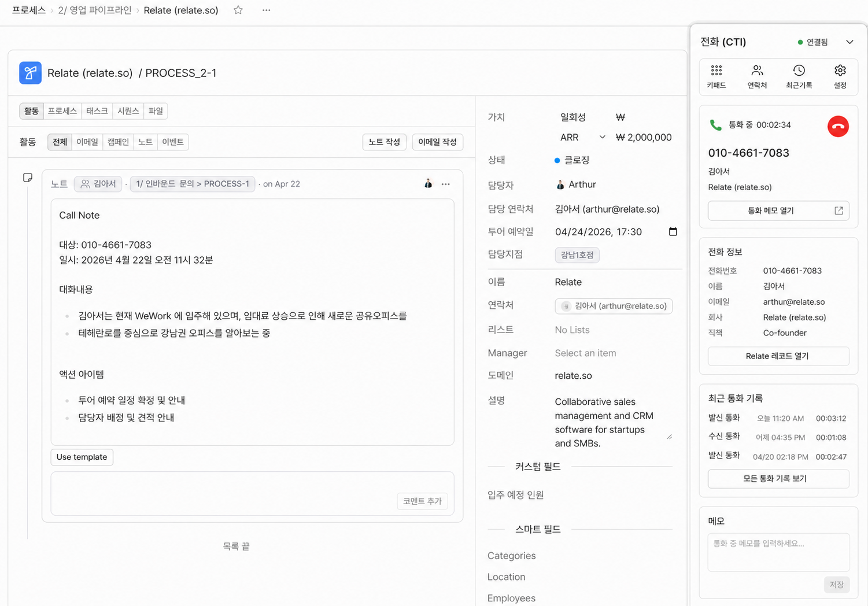Click the 연결됨 connection status indicator
868x606 pixels.
(812, 42)
